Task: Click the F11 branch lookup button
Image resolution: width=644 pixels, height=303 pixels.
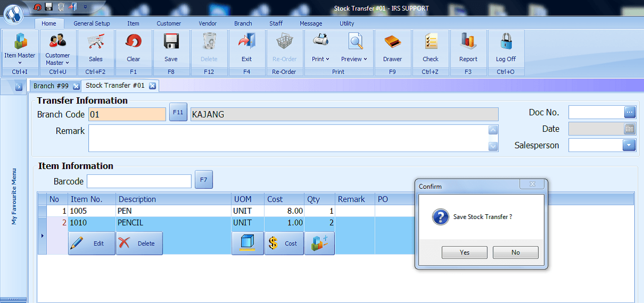Action: point(179,112)
